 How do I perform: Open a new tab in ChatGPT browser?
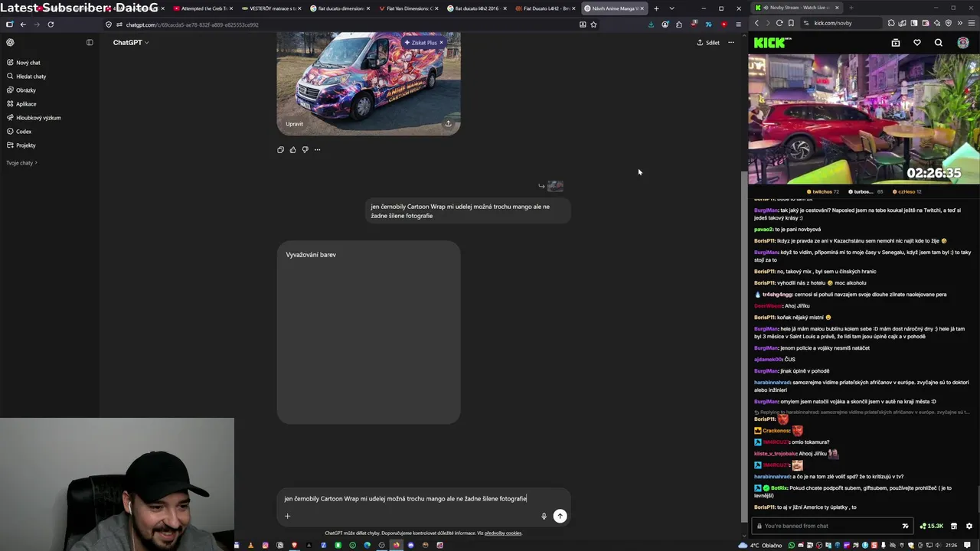click(x=656, y=8)
